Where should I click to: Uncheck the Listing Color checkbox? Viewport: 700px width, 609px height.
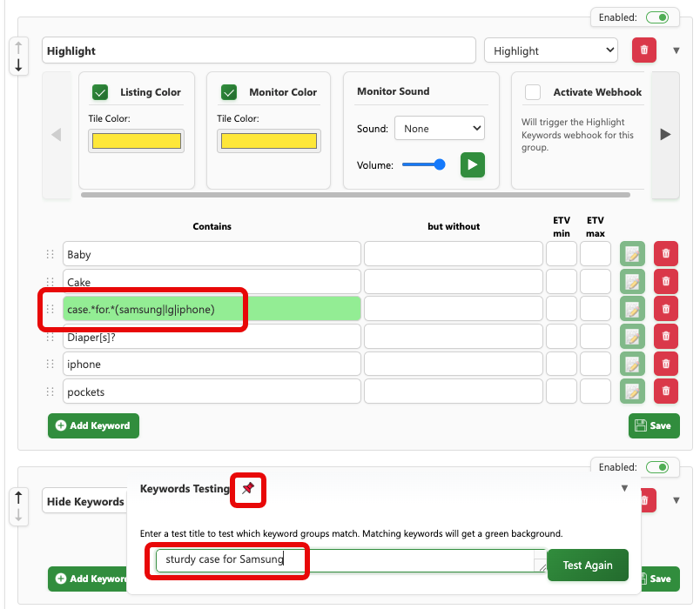(100, 92)
